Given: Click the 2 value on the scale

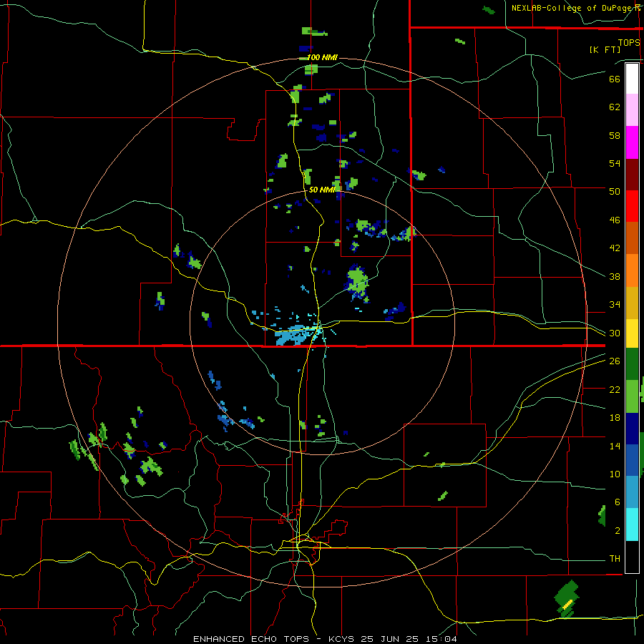Looking at the screenshot, I should 618,531.
